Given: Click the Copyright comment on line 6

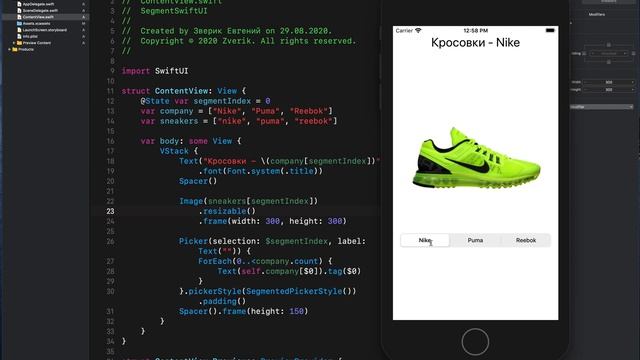Looking at the screenshot, I should (x=239, y=41).
